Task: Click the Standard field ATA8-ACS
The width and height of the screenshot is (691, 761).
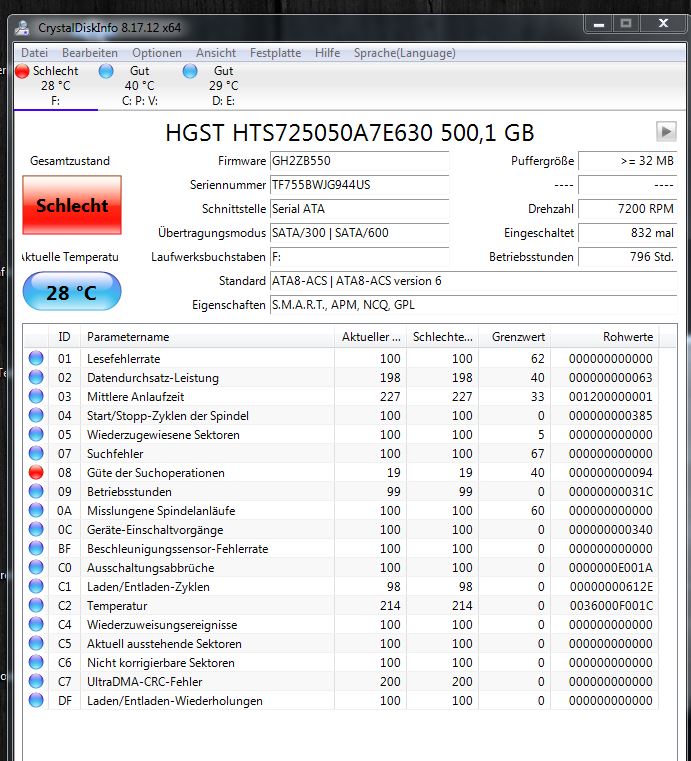Action: 473,281
